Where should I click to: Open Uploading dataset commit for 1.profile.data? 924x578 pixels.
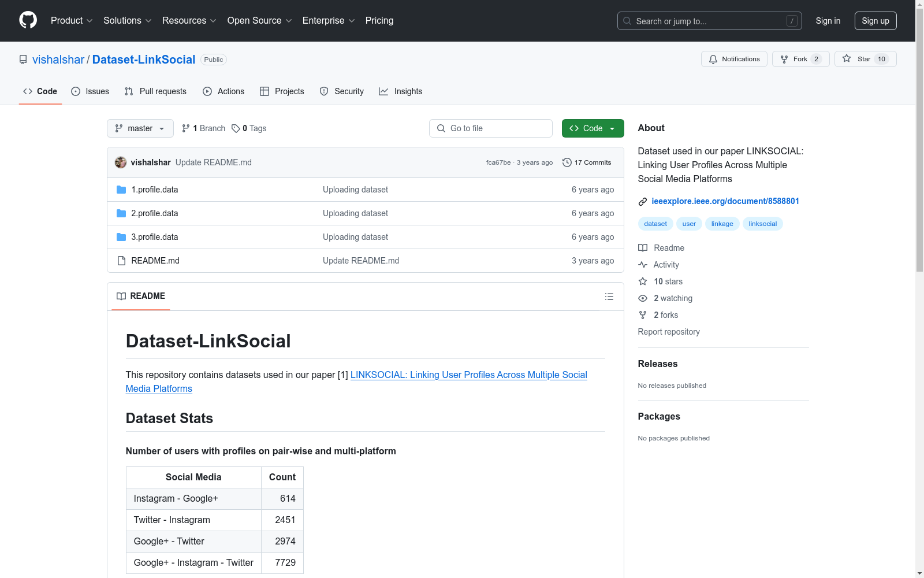[x=355, y=190]
